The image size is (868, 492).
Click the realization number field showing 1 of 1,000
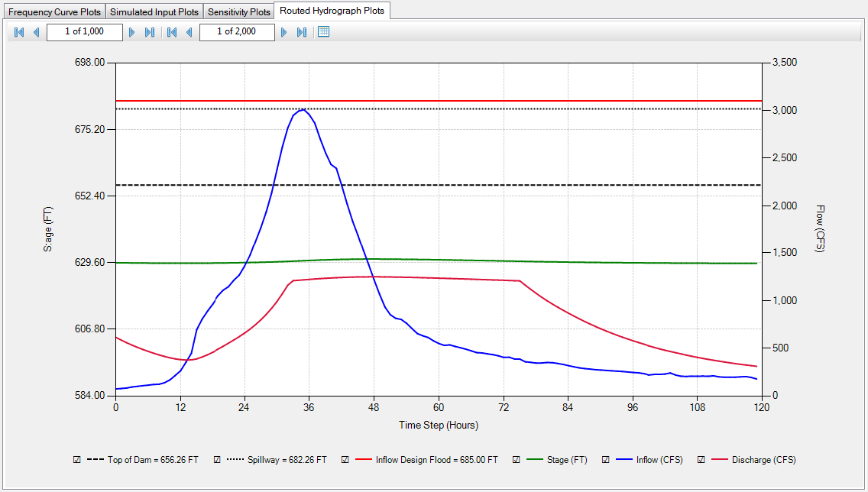pyautogui.click(x=84, y=32)
